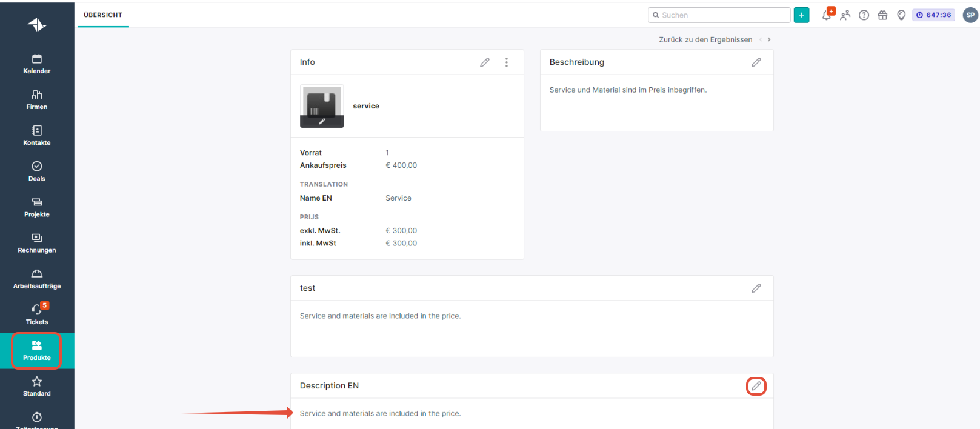980x429 pixels.
Task: Click Zurück zu den Ergebnissen link
Action: 705,39
